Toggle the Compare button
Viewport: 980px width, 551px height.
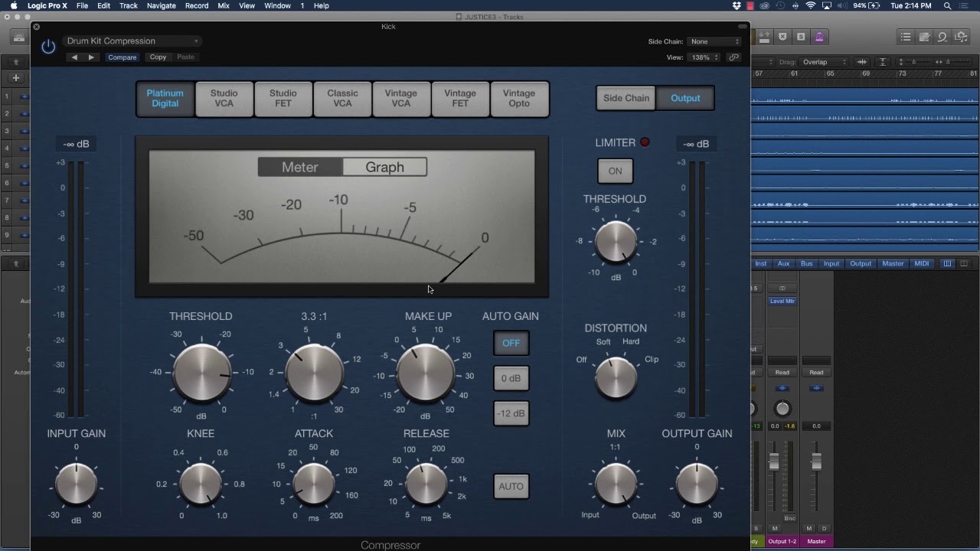pos(122,57)
